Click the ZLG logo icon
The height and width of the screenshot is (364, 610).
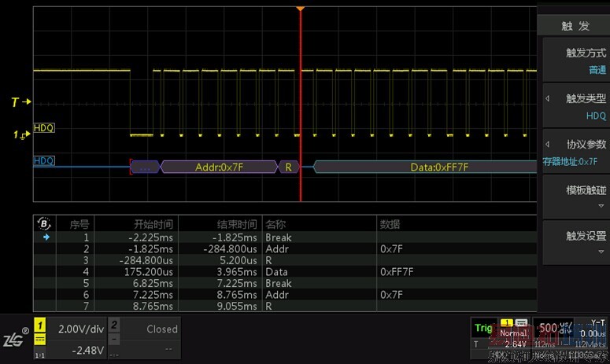pos(14,338)
